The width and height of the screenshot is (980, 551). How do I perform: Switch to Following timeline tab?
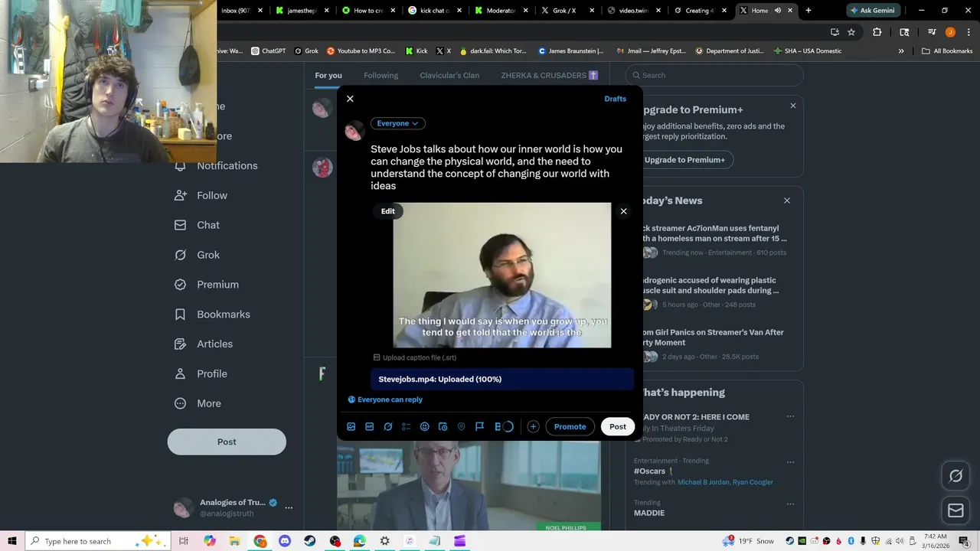click(381, 75)
